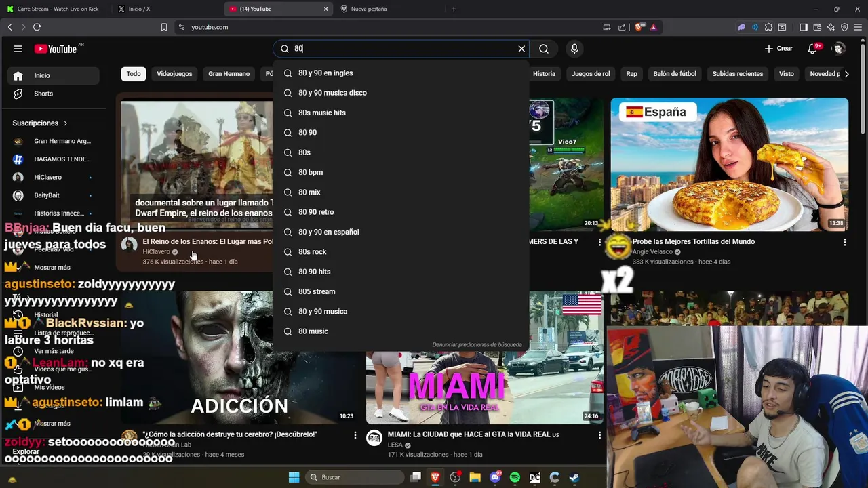Open the BaityBait subscription channel
Viewport: 868px width, 488px height.
click(53, 195)
